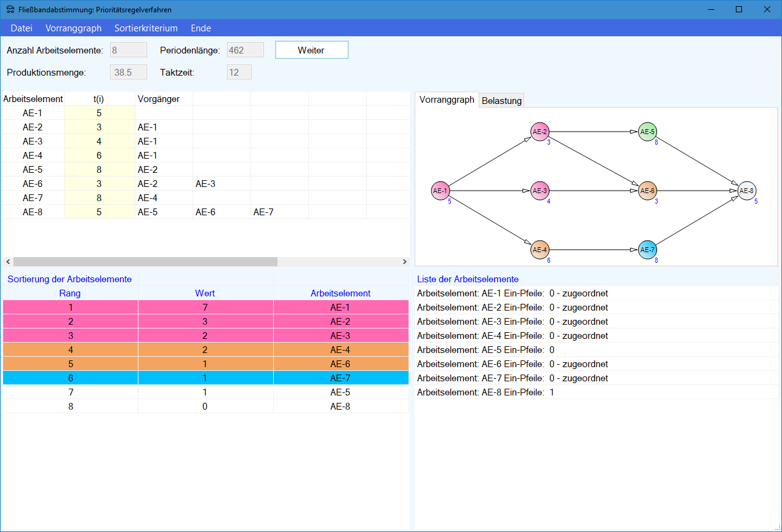Viewport: 782px width, 532px height.
Task: Select the t(i) cell for AE-5
Action: [99, 170]
